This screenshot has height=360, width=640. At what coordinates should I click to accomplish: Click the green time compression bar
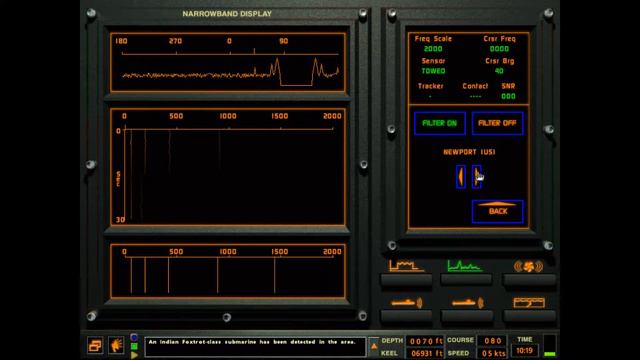tap(550, 353)
